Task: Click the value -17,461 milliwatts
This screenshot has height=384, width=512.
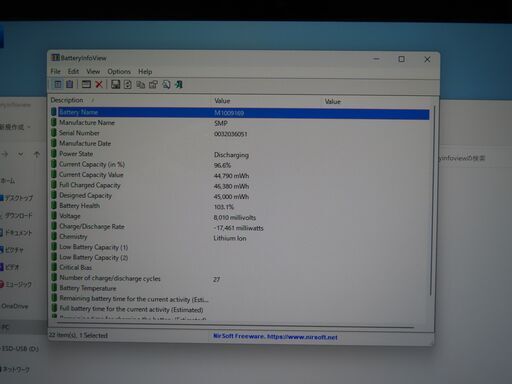Action: pyautogui.click(x=238, y=228)
